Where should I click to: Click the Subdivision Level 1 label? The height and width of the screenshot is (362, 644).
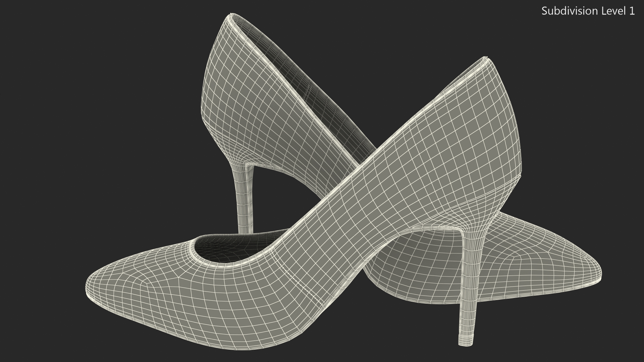pos(588,11)
